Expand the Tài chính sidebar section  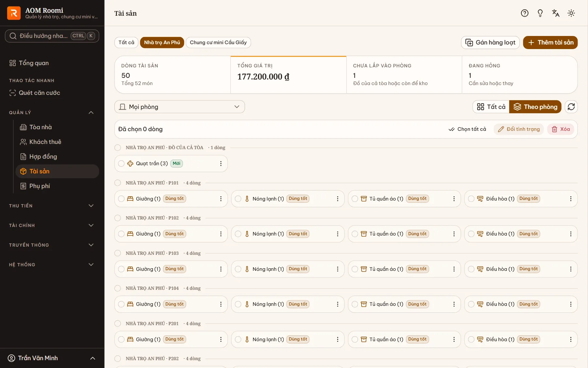coord(52,225)
